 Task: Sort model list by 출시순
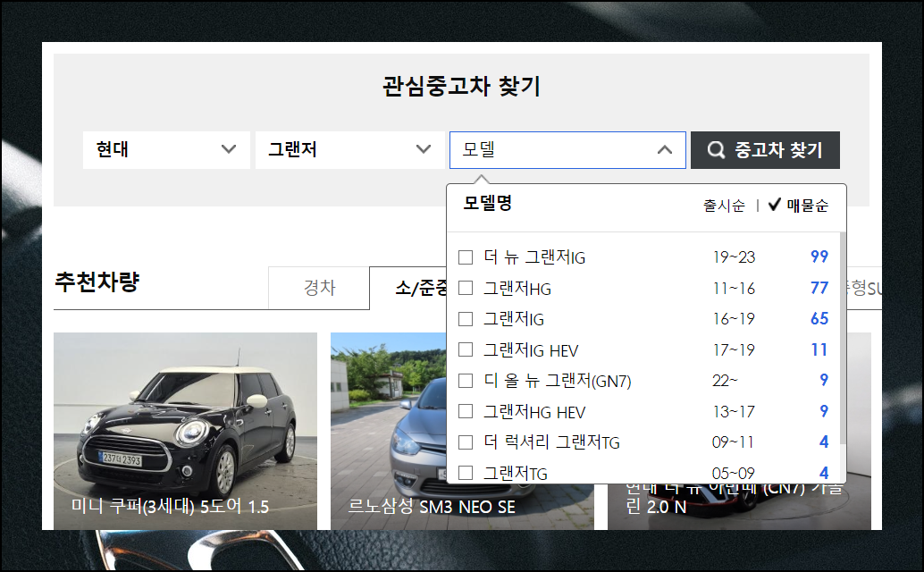point(724,206)
